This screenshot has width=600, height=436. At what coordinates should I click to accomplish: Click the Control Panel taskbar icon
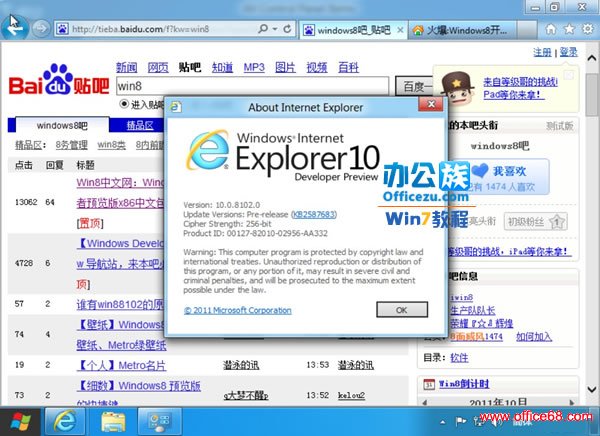[160, 421]
